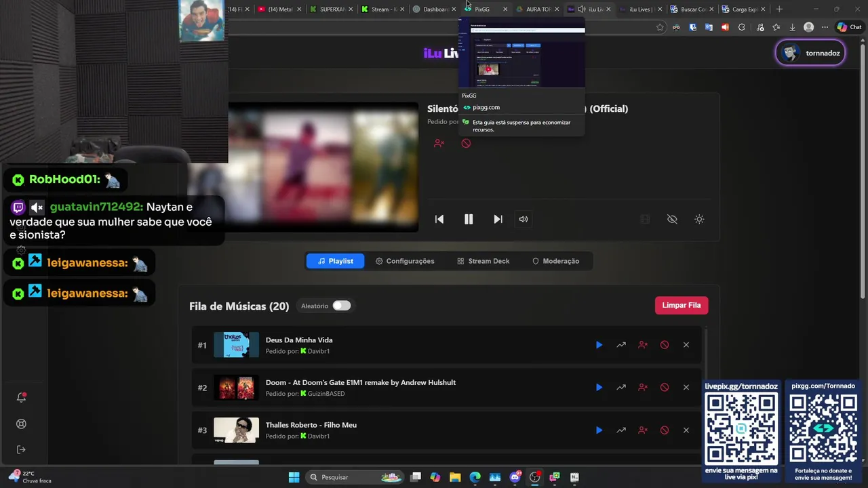Click Deus Da Minha Vida thumbnail
This screenshot has width=868, height=488.
coord(236,345)
